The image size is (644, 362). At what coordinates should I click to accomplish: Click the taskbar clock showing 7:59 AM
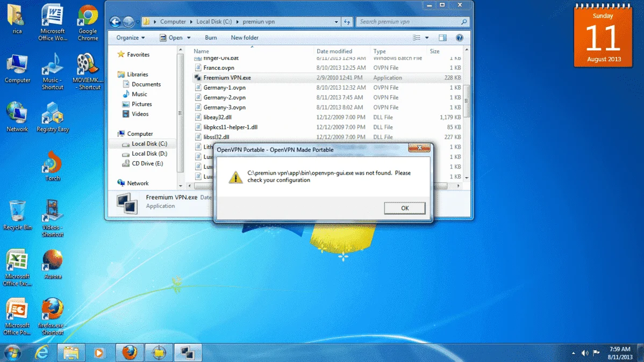point(620,353)
